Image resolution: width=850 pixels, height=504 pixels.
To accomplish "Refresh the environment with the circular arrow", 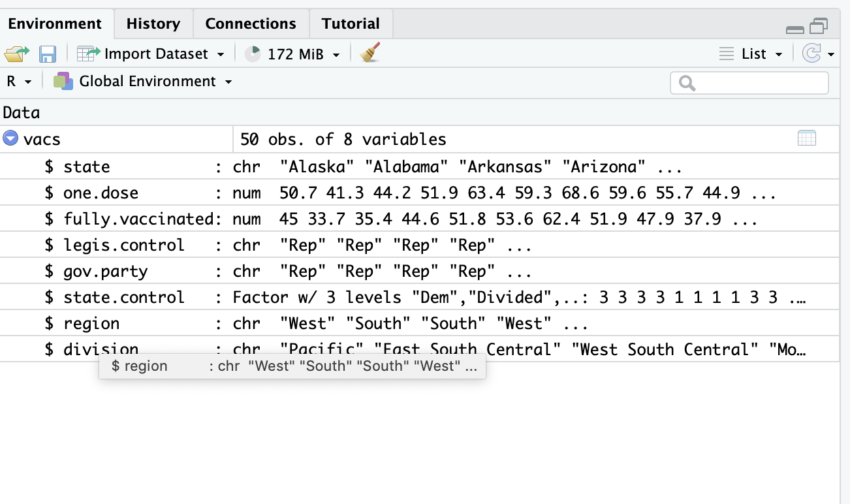I will [811, 54].
